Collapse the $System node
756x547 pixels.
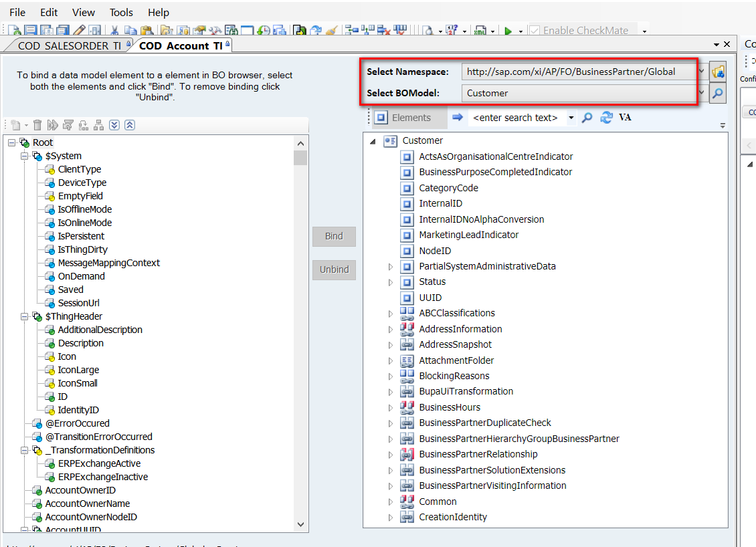point(24,156)
